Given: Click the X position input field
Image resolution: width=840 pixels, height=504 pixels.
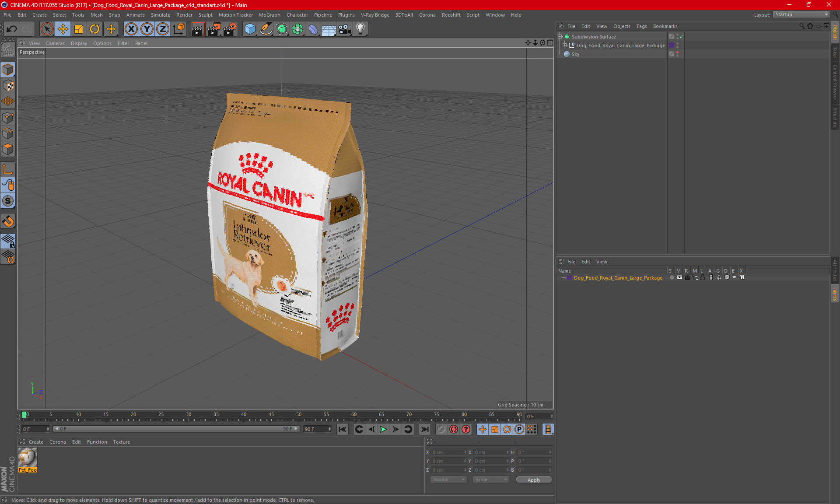Looking at the screenshot, I should [x=449, y=452].
